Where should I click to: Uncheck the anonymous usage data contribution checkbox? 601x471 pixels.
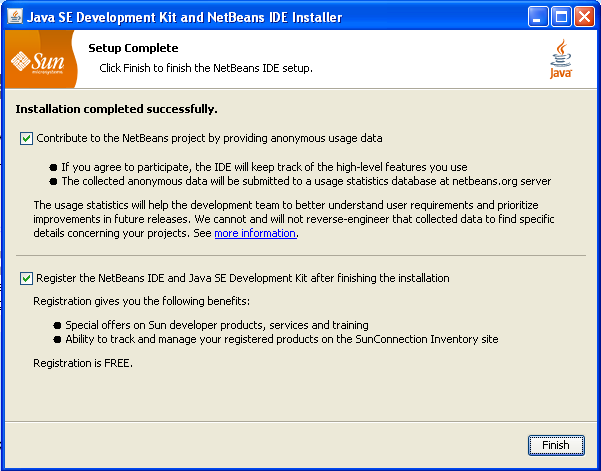click(26, 138)
